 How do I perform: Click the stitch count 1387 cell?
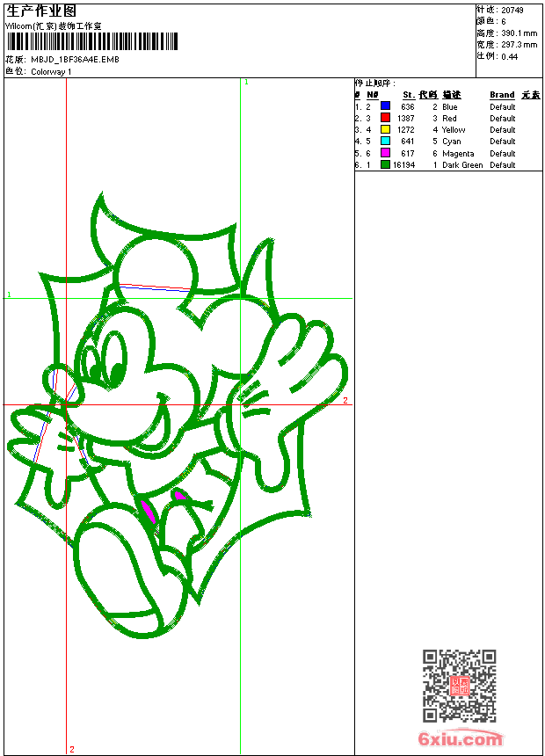coord(405,118)
